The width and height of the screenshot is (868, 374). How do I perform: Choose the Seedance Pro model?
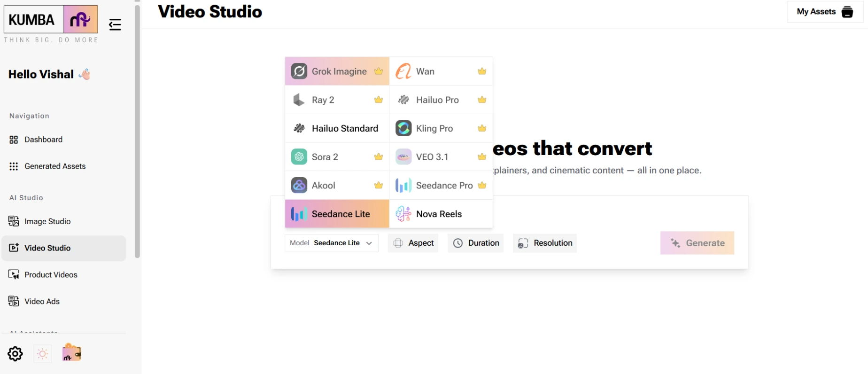(x=441, y=186)
